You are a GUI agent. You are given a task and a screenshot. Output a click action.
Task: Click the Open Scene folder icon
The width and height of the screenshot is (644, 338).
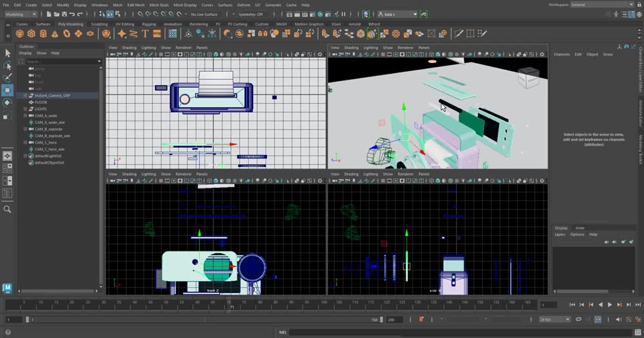tap(56, 14)
